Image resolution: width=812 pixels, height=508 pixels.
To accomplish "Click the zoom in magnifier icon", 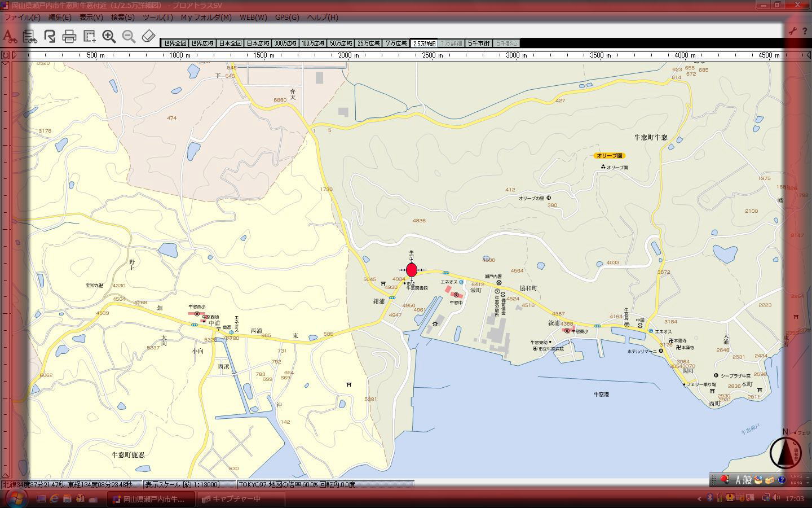I will click(109, 37).
